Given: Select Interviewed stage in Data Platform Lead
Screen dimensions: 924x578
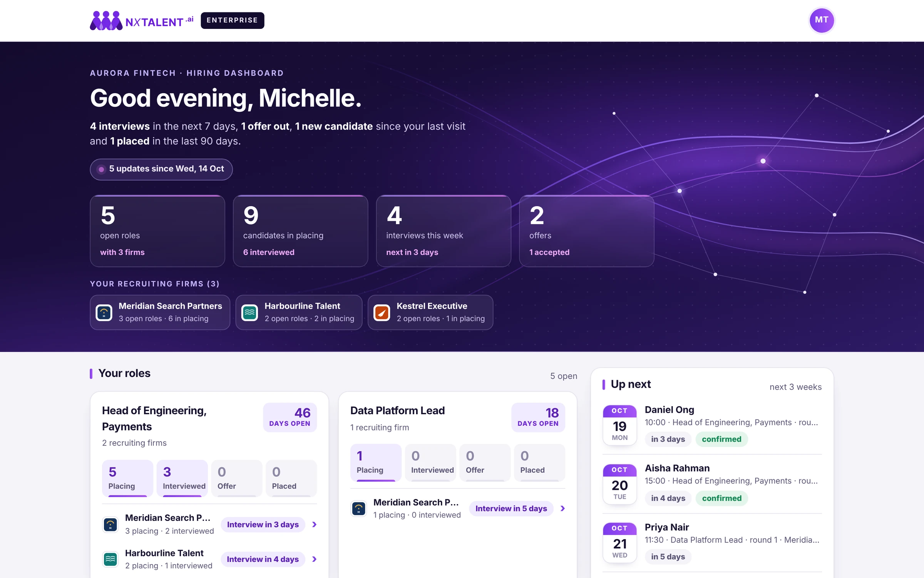Looking at the screenshot, I should coord(430,462).
